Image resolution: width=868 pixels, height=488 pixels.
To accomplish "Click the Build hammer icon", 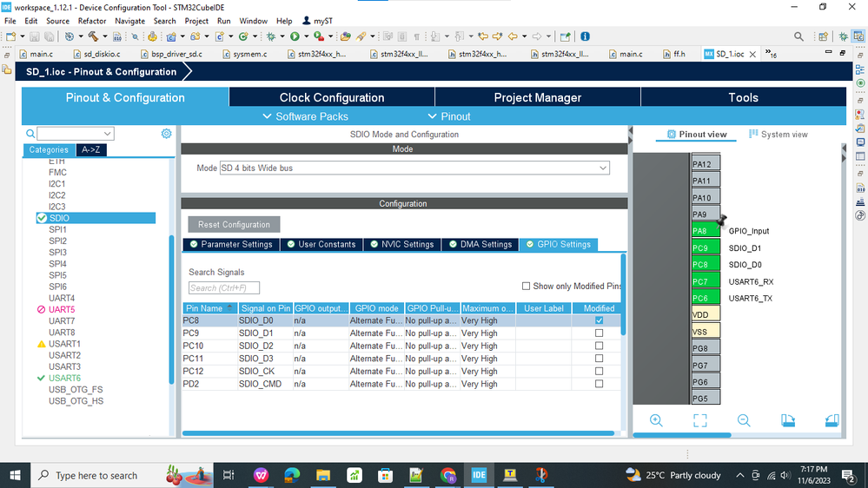I will point(93,36).
